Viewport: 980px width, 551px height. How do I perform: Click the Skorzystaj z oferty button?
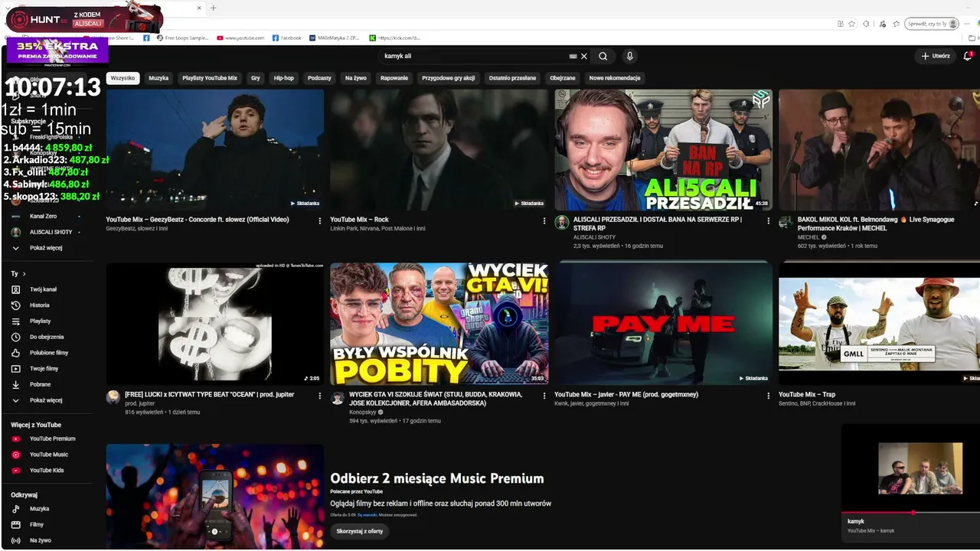pyautogui.click(x=360, y=531)
